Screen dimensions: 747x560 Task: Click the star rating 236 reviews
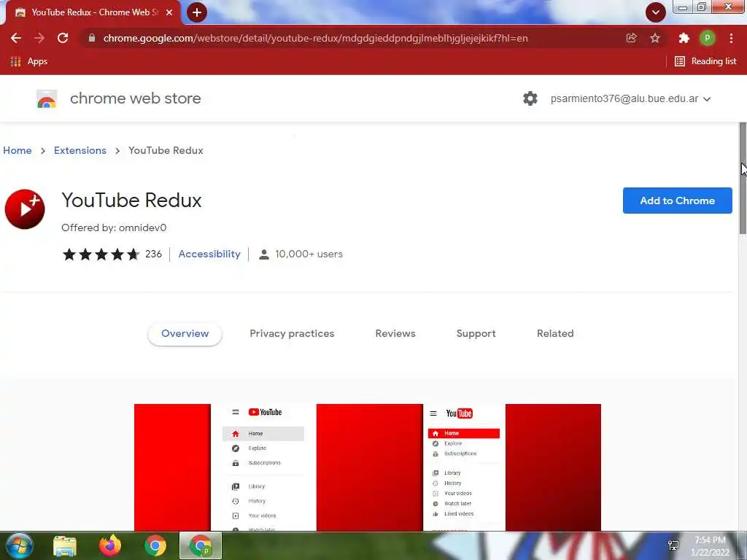click(x=112, y=254)
